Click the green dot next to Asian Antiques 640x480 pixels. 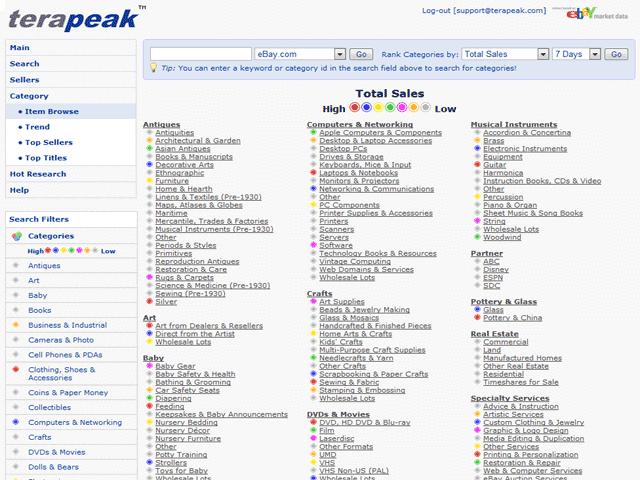(149, 148)
